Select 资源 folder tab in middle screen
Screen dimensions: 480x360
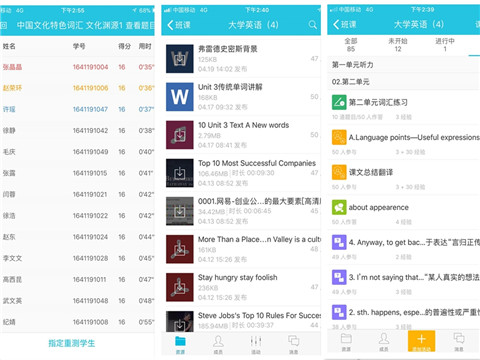(180, 345)
